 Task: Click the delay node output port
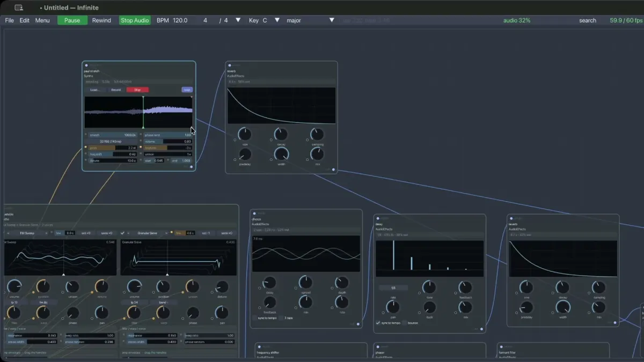(481, 329)
